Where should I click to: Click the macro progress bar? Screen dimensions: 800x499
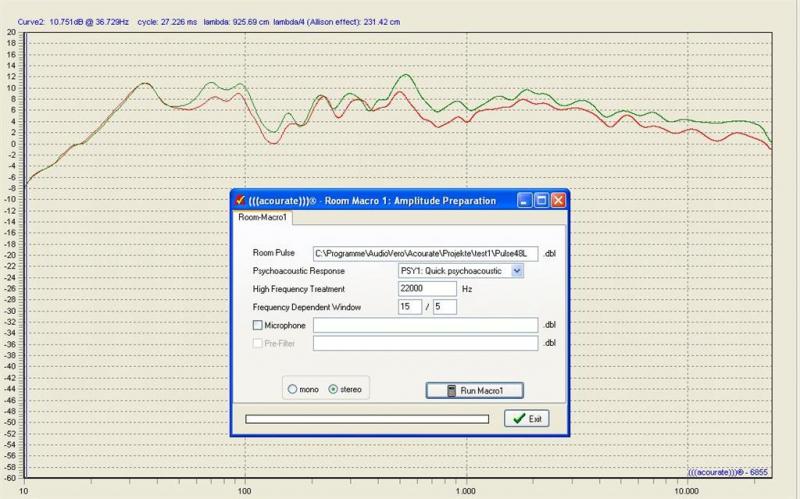pos(367,419)
